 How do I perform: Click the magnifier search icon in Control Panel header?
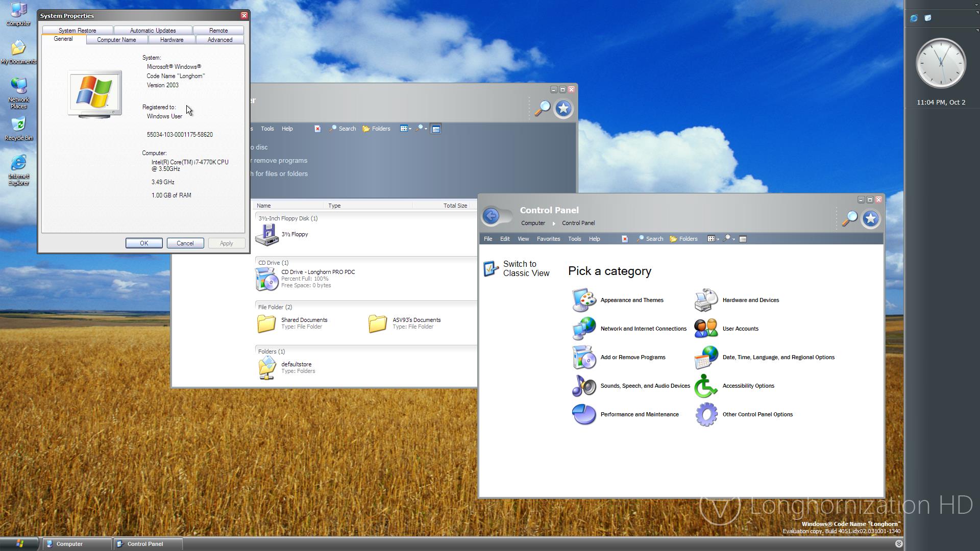[849, 219]
